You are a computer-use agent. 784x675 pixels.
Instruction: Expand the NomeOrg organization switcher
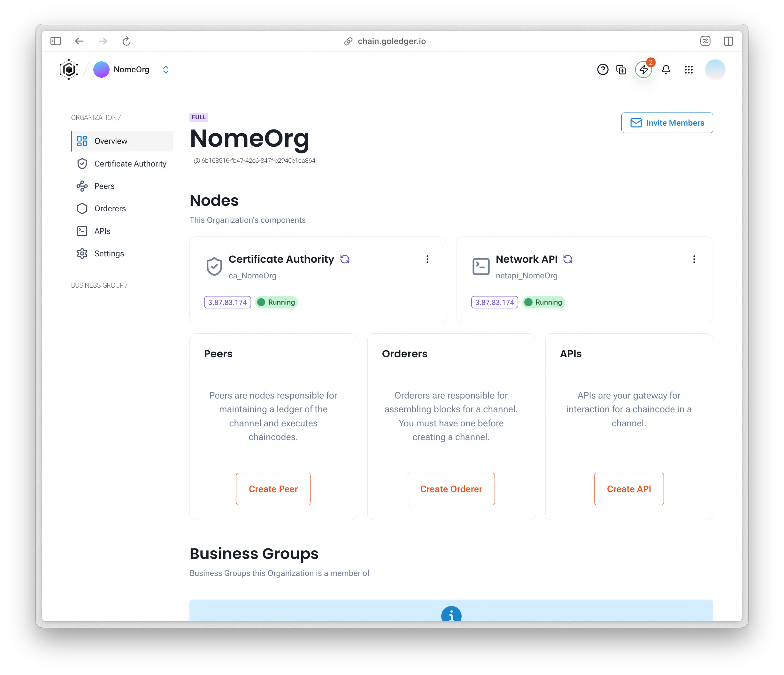166,70
